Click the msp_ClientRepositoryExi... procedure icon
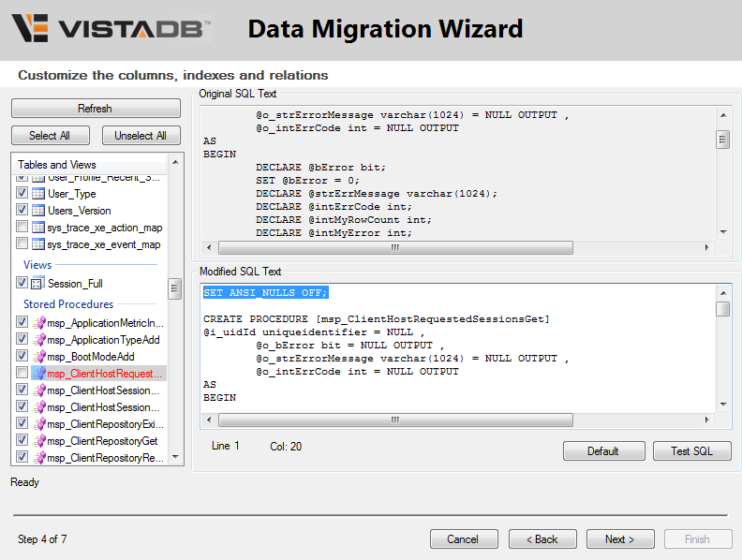Viewport: 742px width, 560px height. (x=39, y=424)
